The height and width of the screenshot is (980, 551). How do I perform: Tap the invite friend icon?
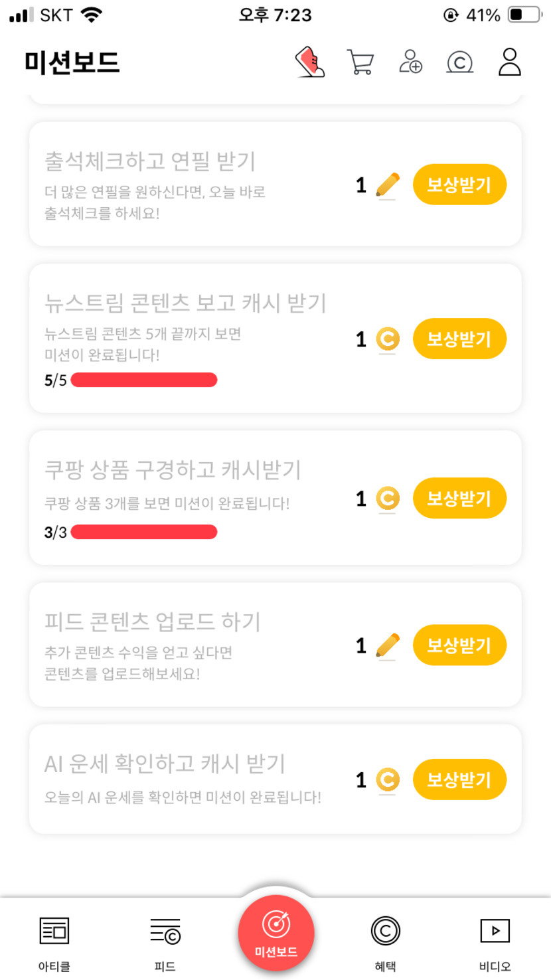[410, 62]
